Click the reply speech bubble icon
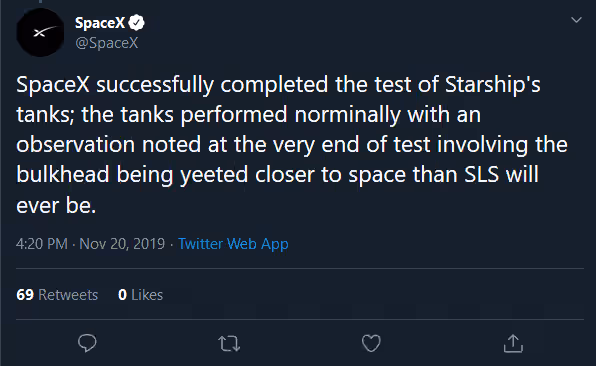 tap(87, 343)
